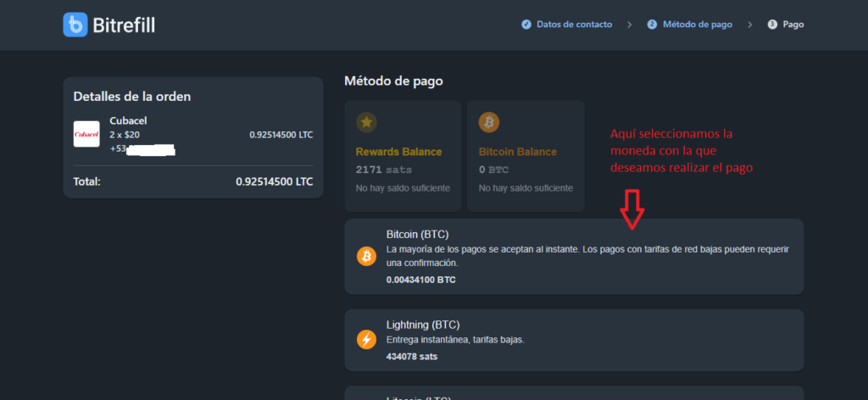Click the step 2 circle icon
868x400 pixels.
[652, 25]
